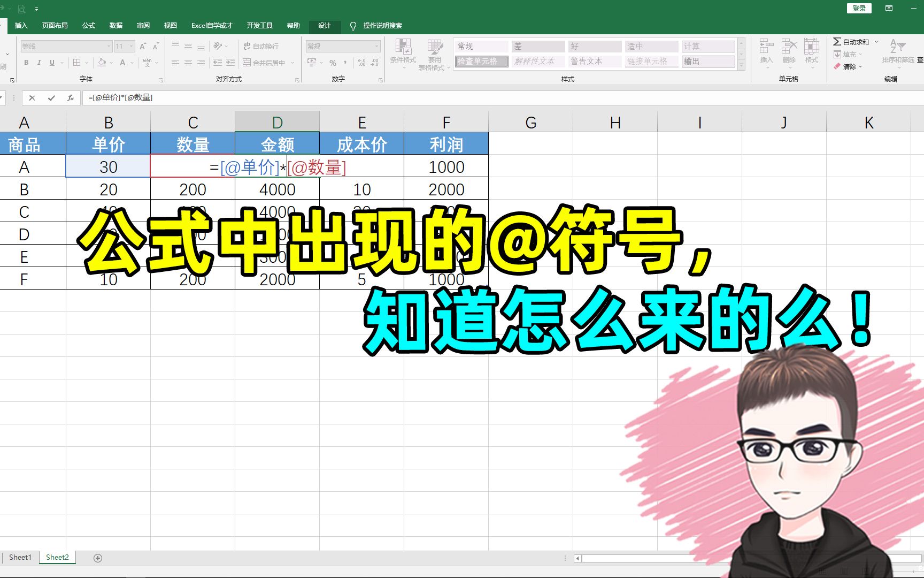Expand the underline style dropdown arrow
Viewport: 924px width, 578px height.
click(62, 63)
